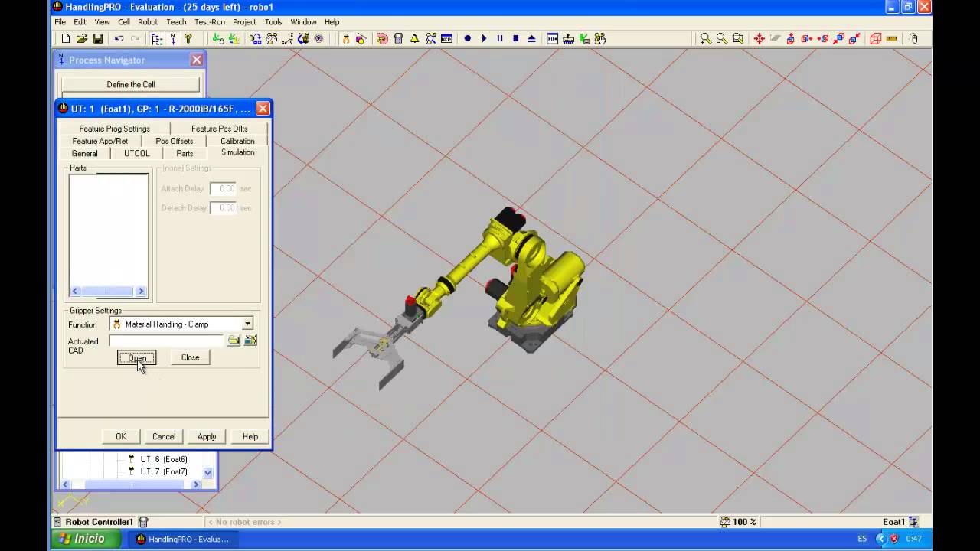Image resolution: width=980 pixels, height=551 pixels.
Task: Click the Zoom Window magnifier icon
Action: (738, 38)
